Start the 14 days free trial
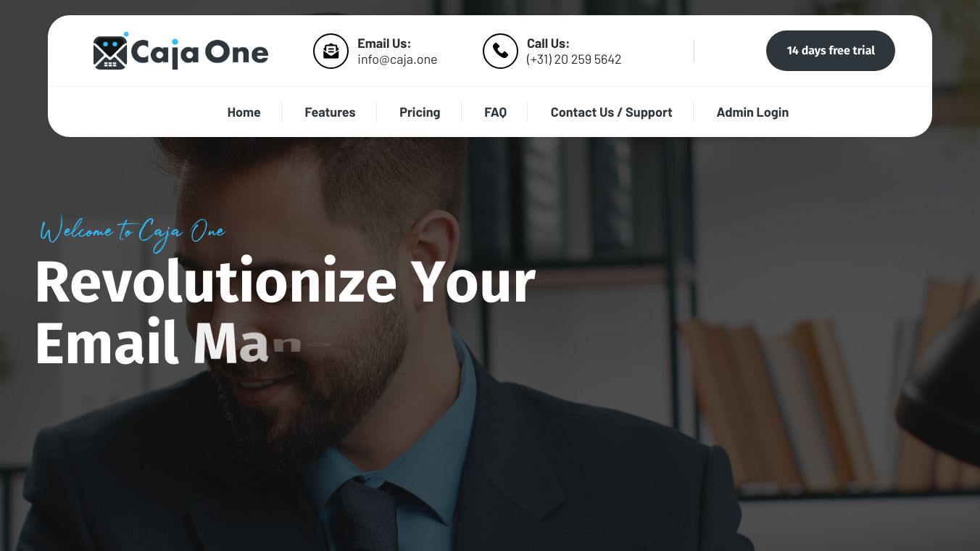Viewport: 980px width, 551px height. coord(831,51)
